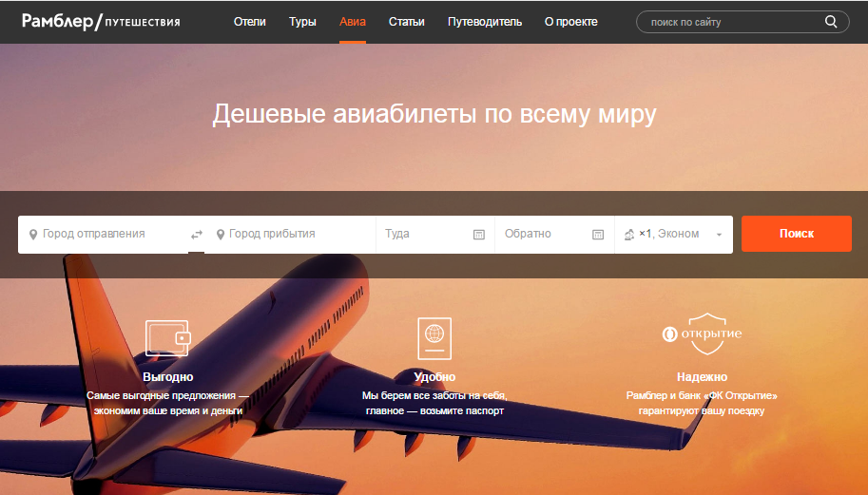Screen dimensions: 868x495
Task: Open the Туры section
Action: (302, 22)
